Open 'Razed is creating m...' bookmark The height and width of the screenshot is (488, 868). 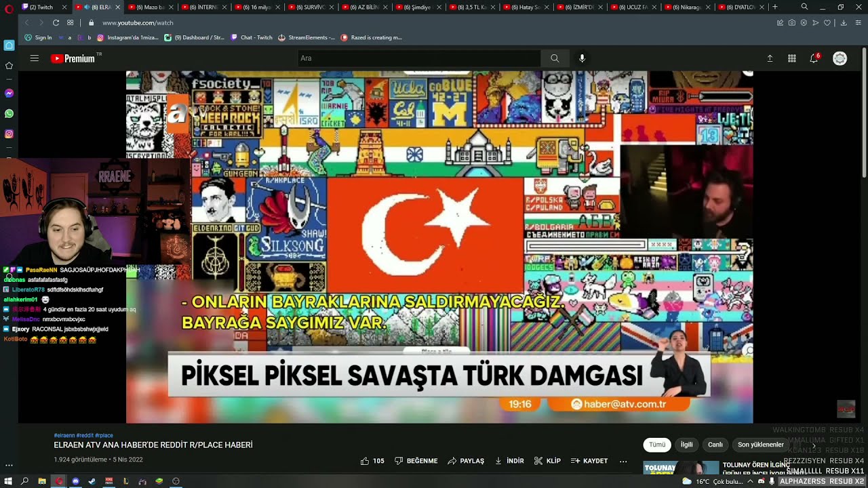pyautogui.click(x=372, y=37)
